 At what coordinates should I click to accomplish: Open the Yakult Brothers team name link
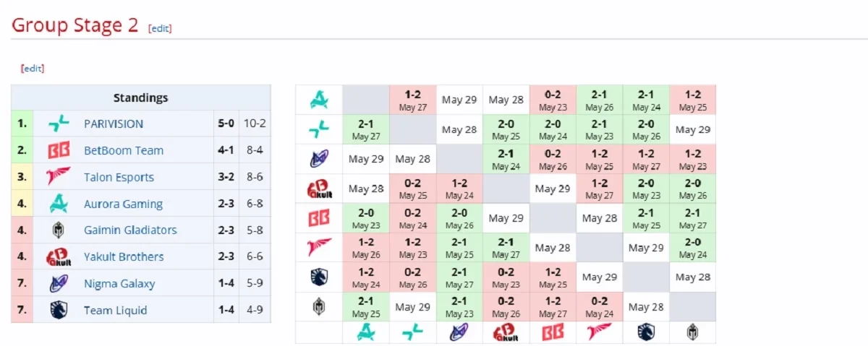click(x=124, y=257)
